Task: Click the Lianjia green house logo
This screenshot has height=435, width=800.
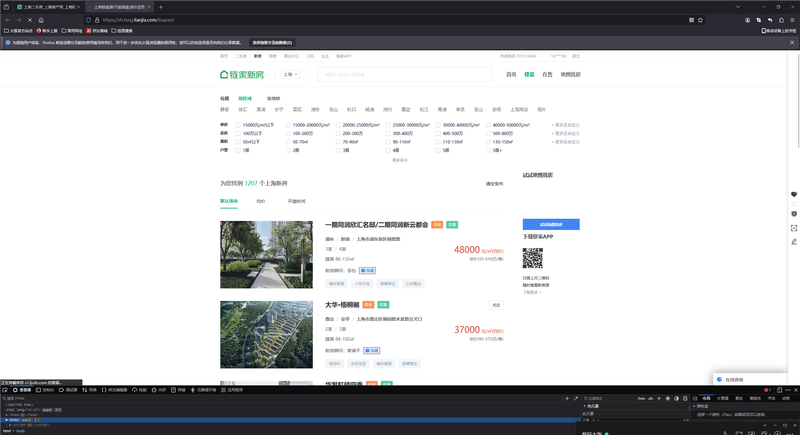Action: point(242,74)
